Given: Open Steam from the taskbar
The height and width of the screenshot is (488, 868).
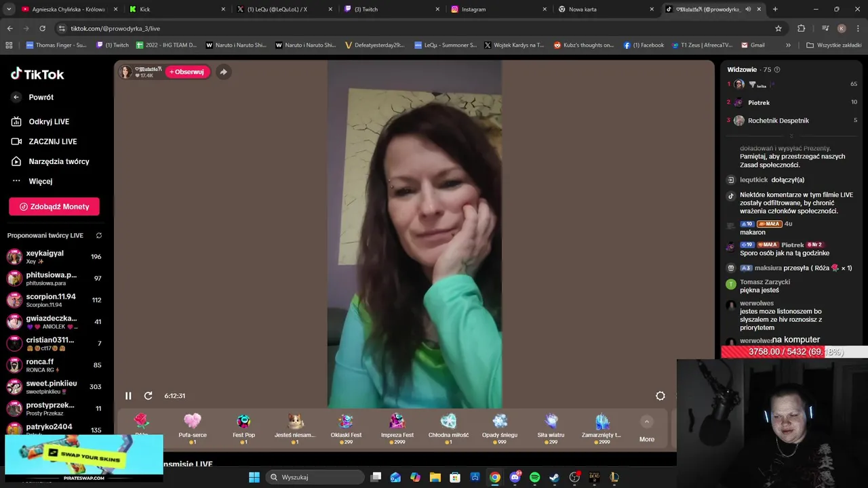Looking at the screenshot, I should coord(554,477).
